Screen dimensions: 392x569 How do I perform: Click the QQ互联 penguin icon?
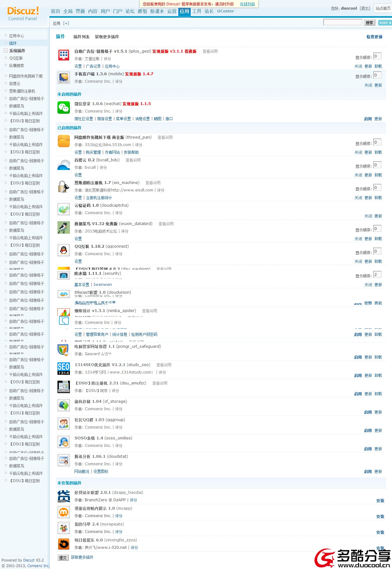[x=64, y=250]
